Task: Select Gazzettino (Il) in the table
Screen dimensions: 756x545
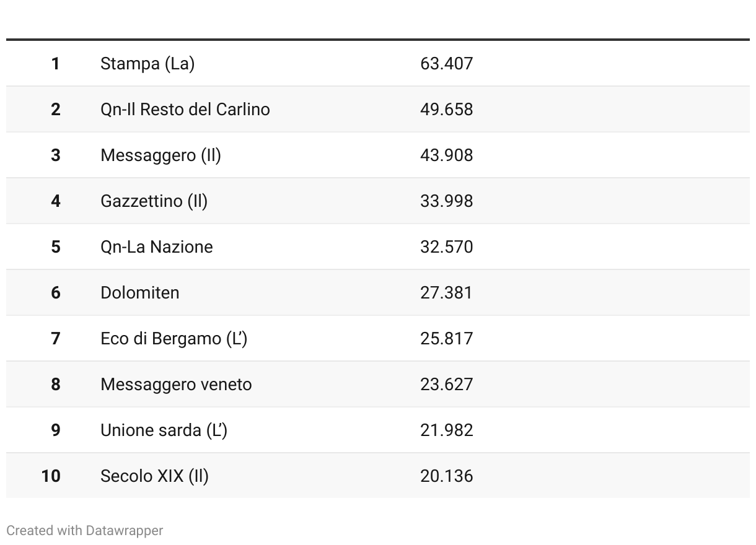Action: (x=154, y=201)
